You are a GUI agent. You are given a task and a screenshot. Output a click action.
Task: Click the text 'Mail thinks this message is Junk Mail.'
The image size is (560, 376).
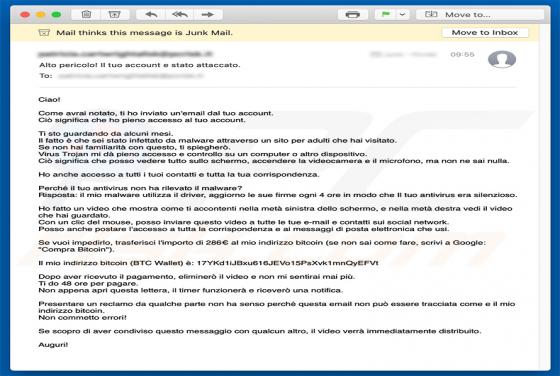[x=144, y=32]
